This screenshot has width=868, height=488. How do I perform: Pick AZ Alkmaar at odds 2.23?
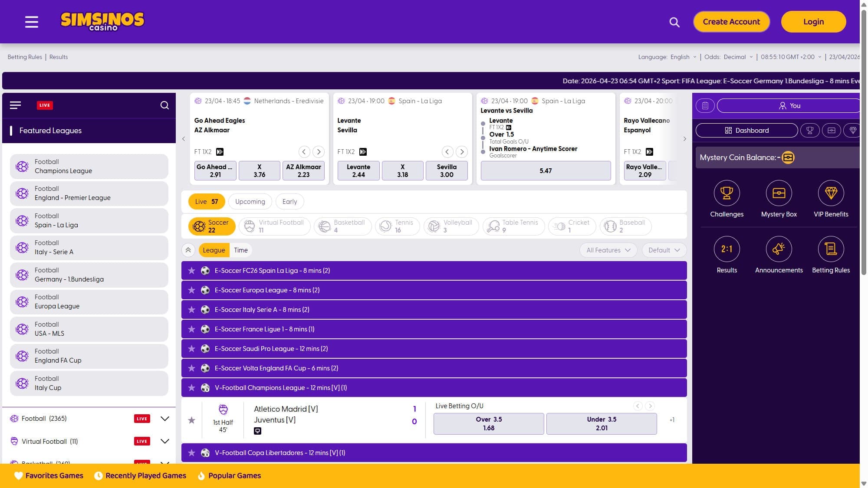coord(303,170)
